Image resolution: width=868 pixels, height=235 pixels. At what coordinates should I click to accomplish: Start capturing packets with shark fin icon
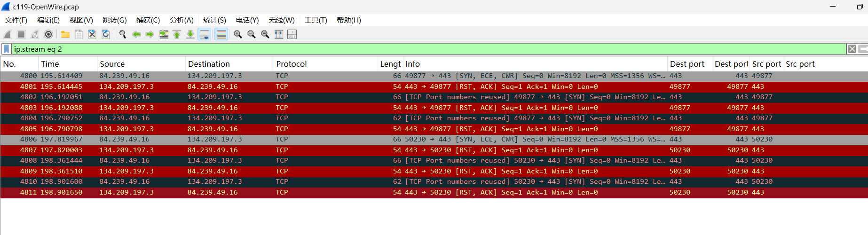point(8,34)
